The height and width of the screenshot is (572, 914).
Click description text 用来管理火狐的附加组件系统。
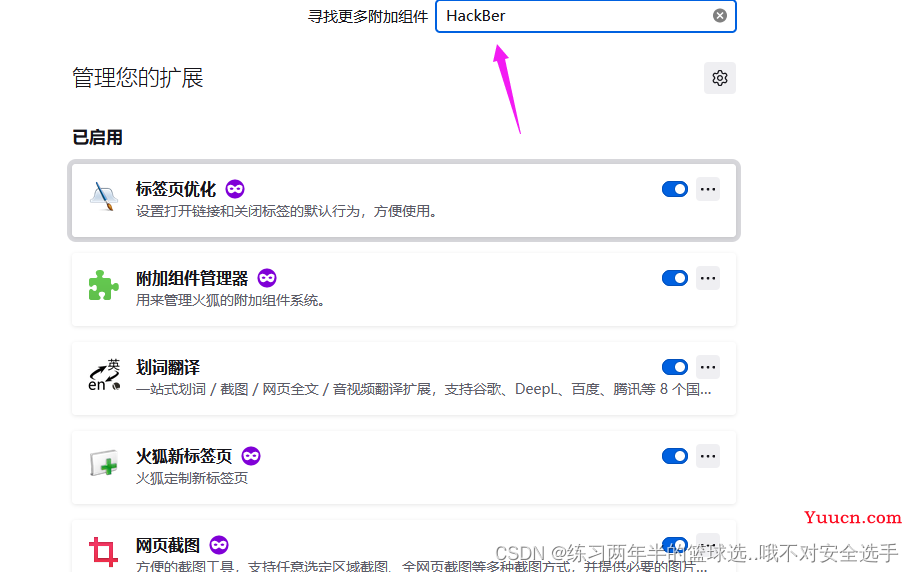[230, 300]
